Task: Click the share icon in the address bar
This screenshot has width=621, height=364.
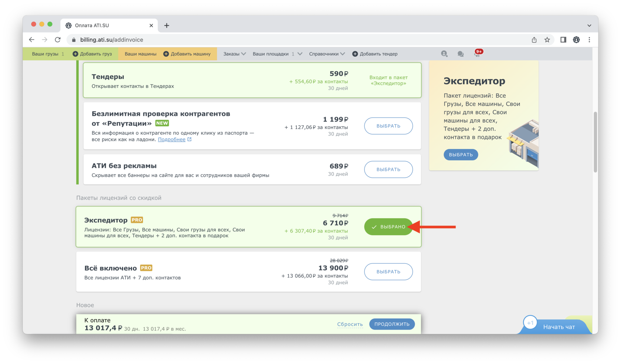Action: coord(534,40)
